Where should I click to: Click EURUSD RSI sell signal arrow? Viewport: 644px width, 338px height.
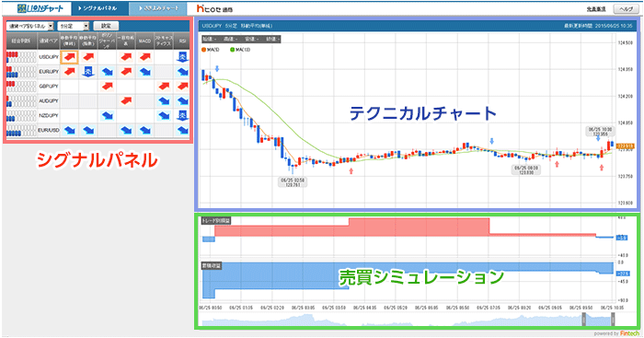tap(182, 131)
